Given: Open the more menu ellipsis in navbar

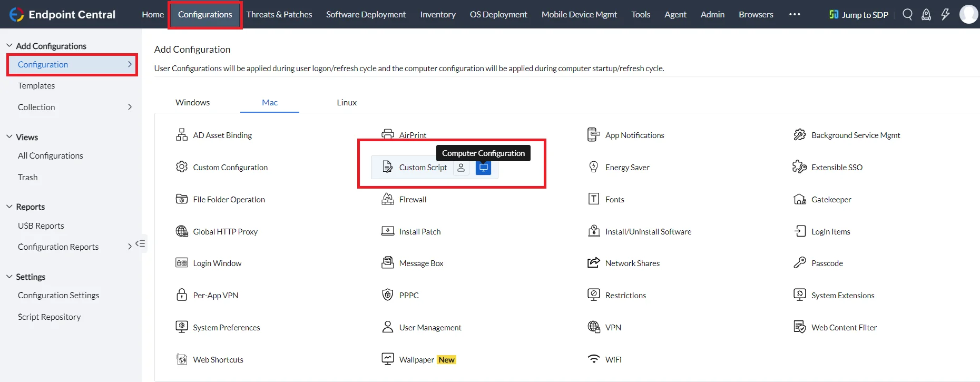Looking at the screenshot, I should pyautogui.click(x=795, y=14).
